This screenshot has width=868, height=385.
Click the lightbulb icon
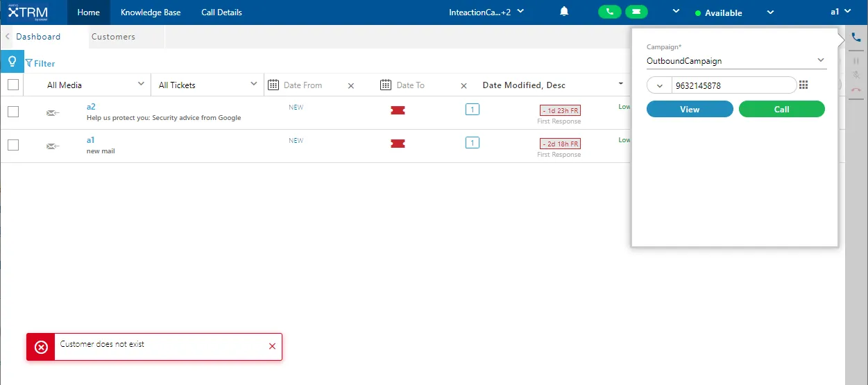[11, 61]
